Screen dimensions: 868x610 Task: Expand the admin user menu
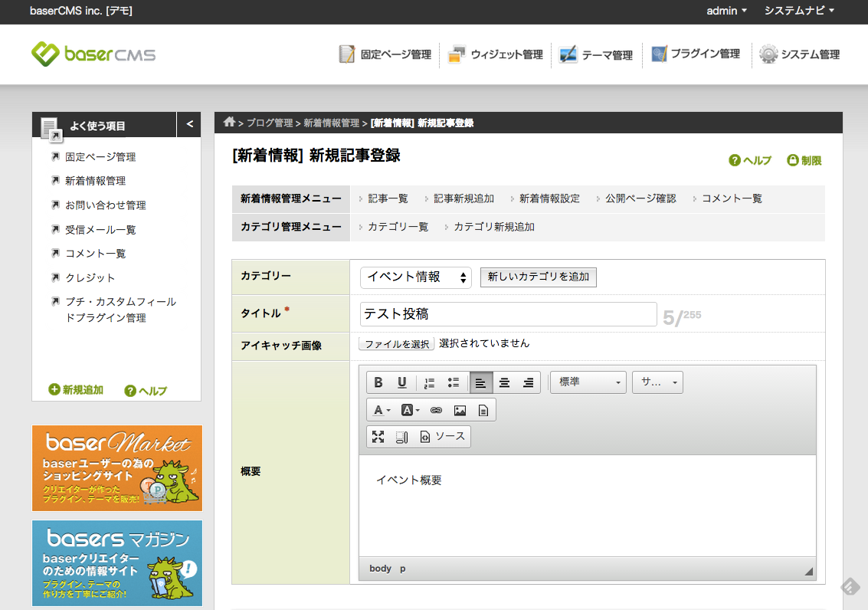point(727,11)
